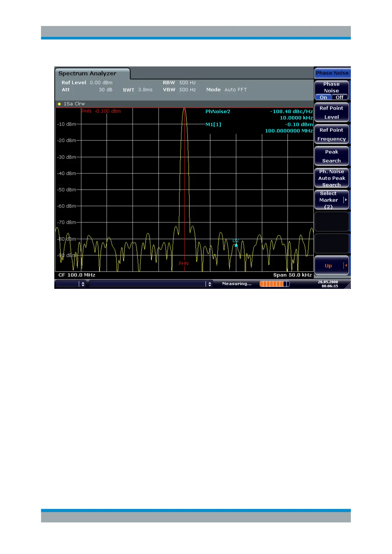
Task: Run Peak Search softkey
Action: tap(331, 156)
